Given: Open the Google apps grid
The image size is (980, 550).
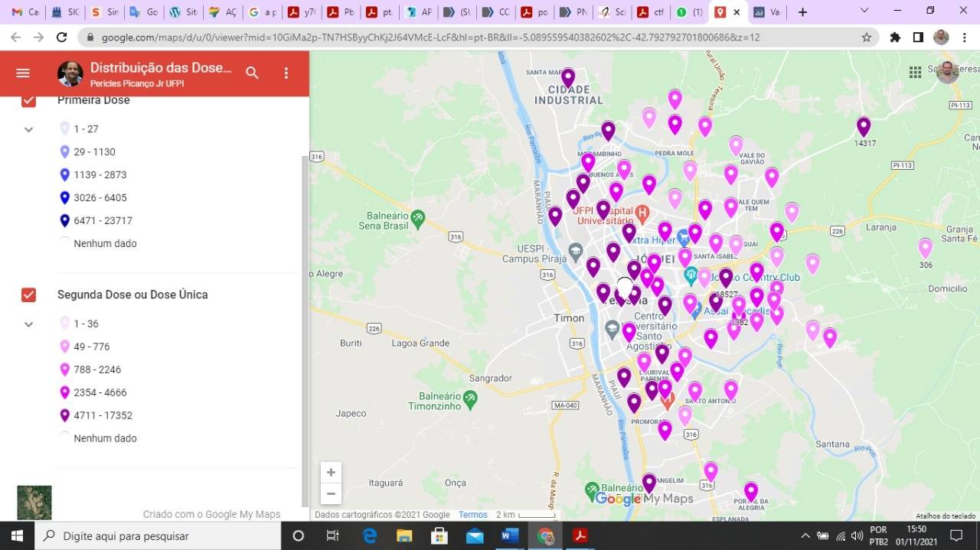Looking at the screenshot, I should pos(915,72).
